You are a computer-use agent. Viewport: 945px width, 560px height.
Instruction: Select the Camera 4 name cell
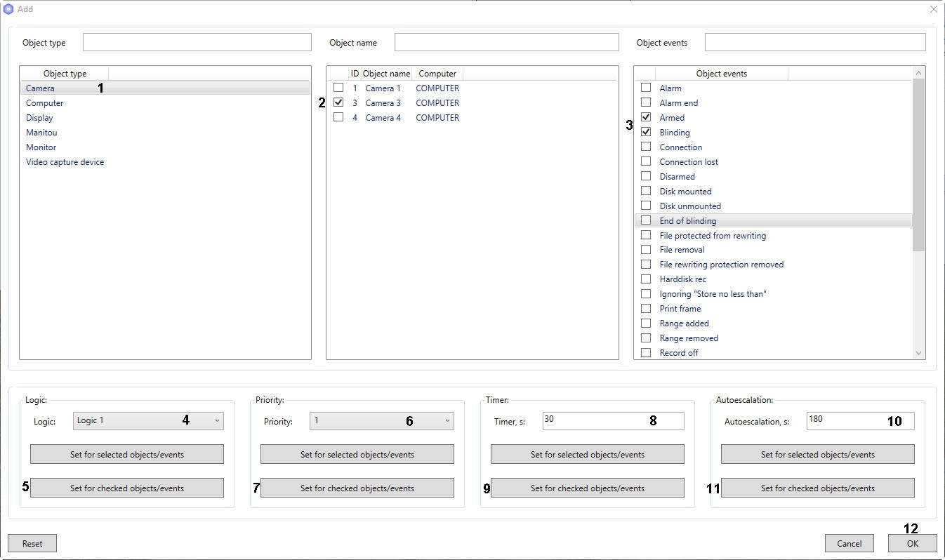pos(383,117)
